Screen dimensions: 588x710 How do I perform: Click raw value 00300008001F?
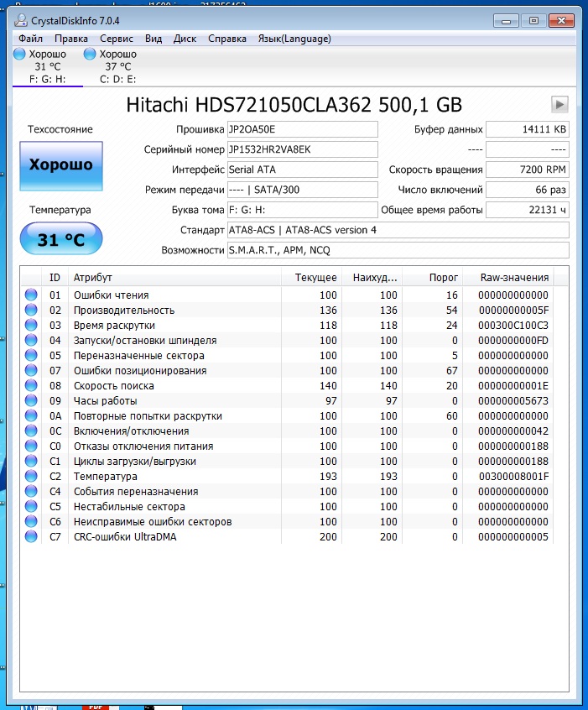click(513, 477)
